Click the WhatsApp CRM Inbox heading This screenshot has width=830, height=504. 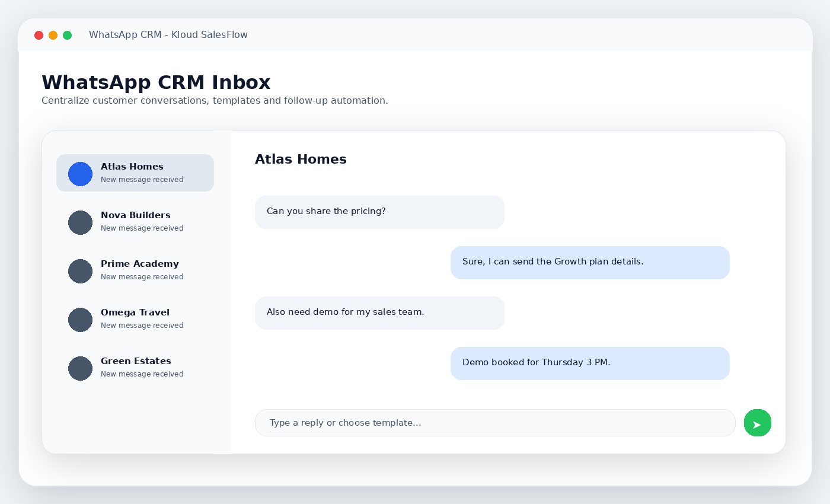click(156, 82)
